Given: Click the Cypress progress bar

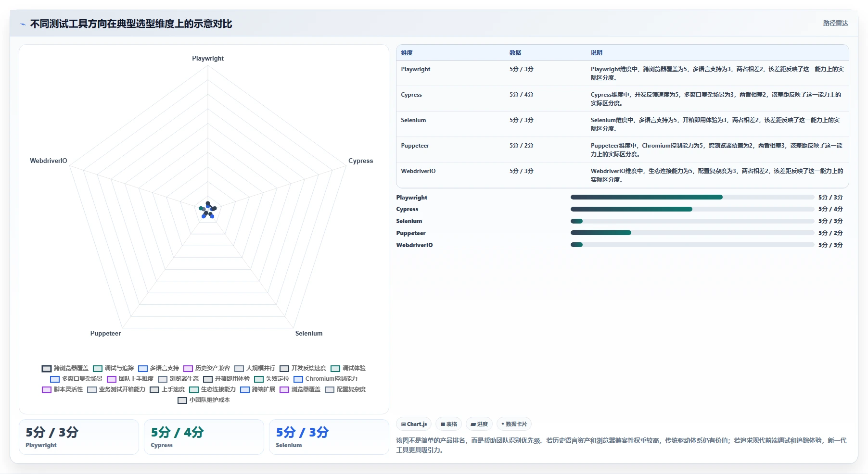Looking at the screenshot, I should pos(692,209).
